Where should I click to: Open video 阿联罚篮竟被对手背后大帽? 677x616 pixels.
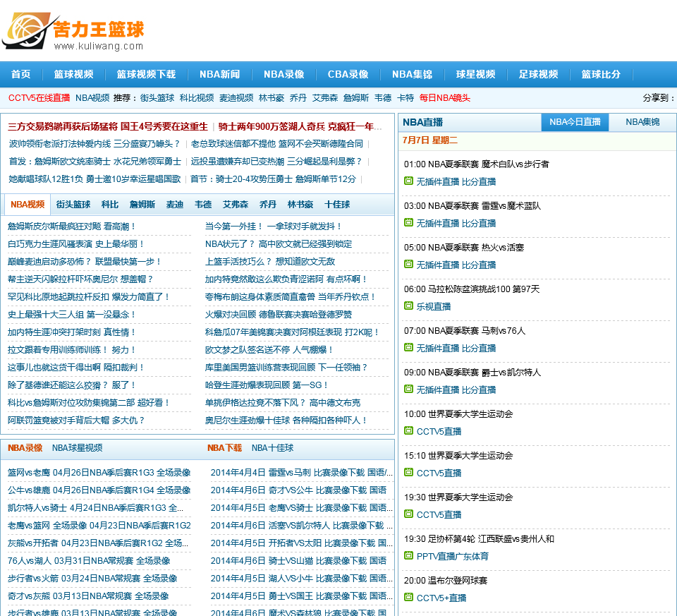[x=76, y=421]
